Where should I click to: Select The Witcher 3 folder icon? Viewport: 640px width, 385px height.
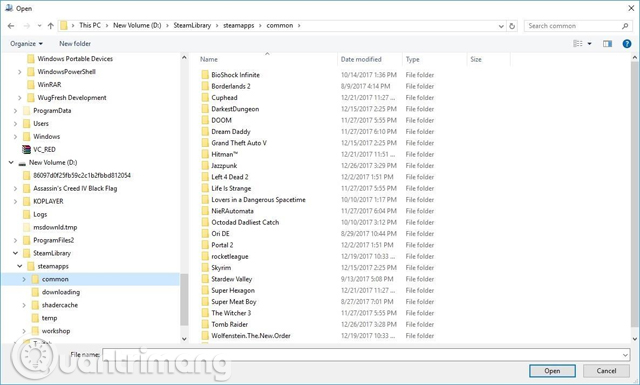(205, 313)
